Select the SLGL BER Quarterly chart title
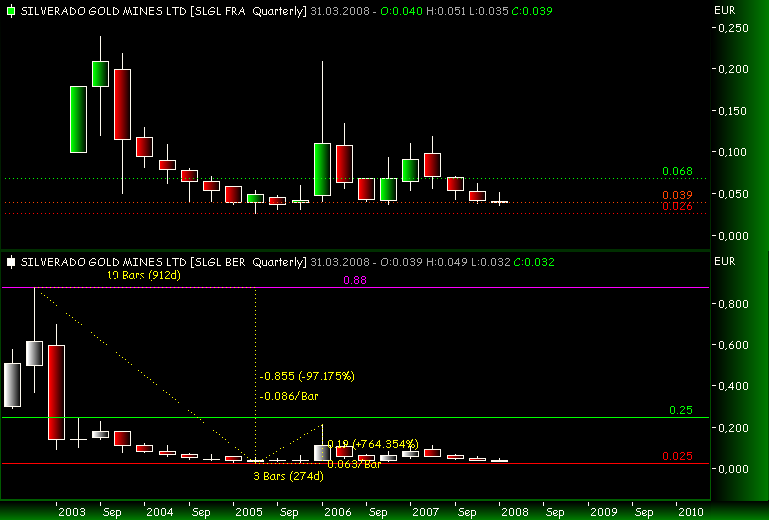The width and height of the screenshot is (769, 520). point(164,262)
